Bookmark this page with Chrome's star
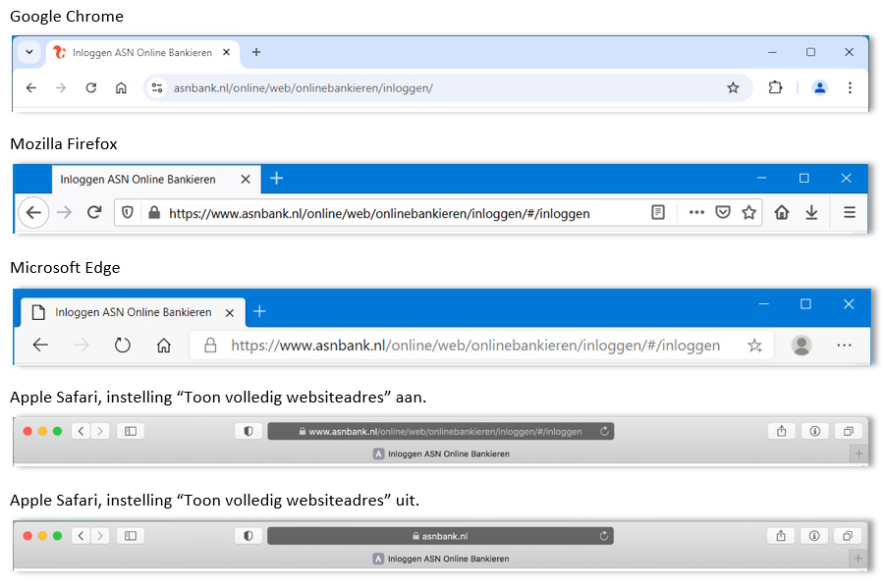Screen dimensions: 885x588 (x=733, y=87)
